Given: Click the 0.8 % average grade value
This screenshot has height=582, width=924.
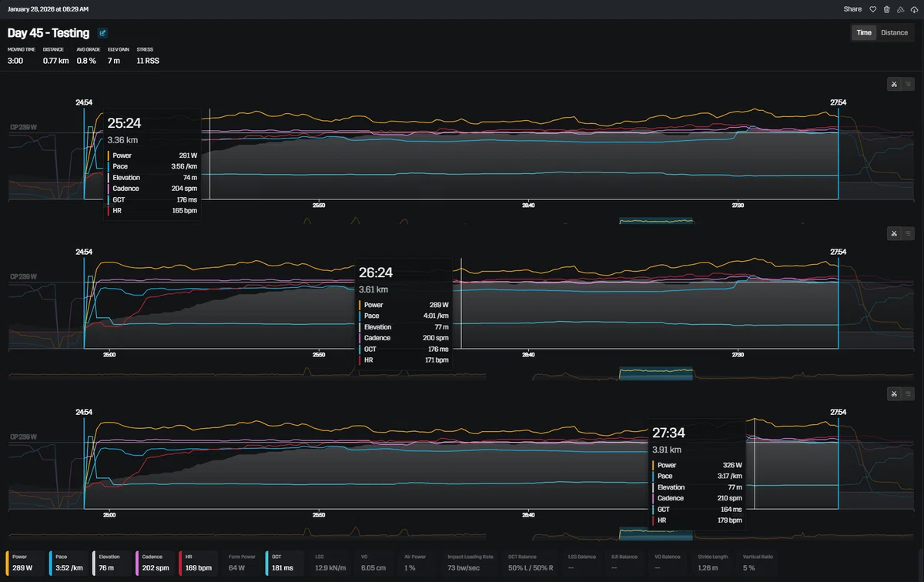Looking at the screenshot, I should click(86, 60).
